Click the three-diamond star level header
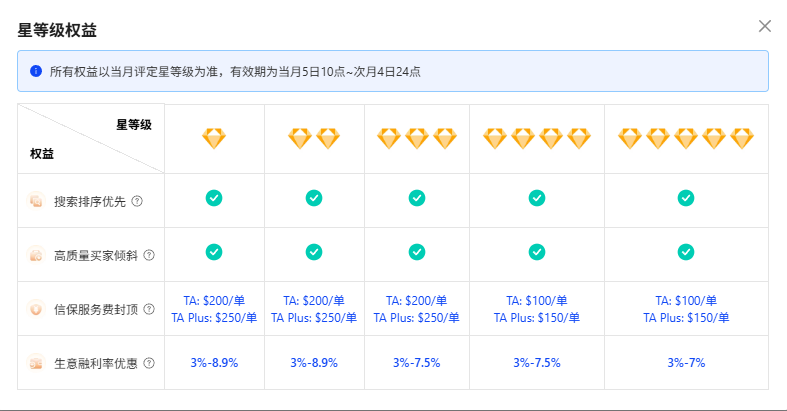The image size is (787, 411). (416, 139)
